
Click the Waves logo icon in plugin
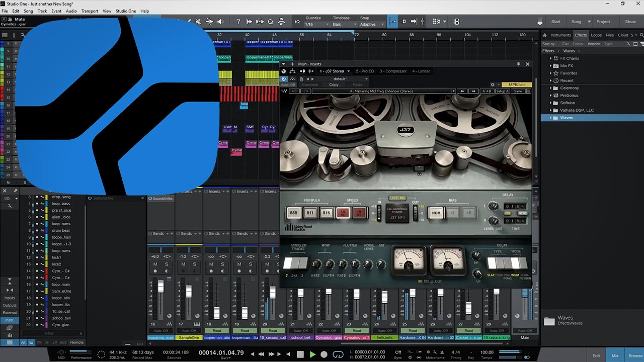(284, 91)
